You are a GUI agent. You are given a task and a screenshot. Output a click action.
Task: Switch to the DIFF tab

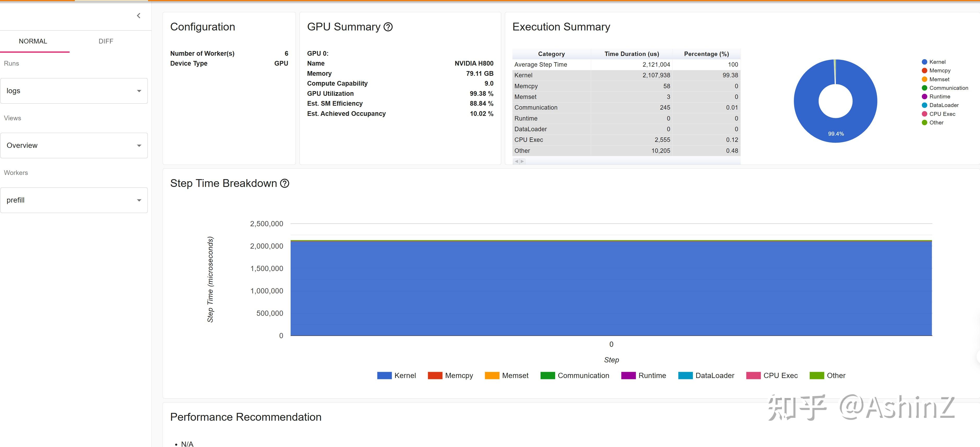(x=106, y=41)
